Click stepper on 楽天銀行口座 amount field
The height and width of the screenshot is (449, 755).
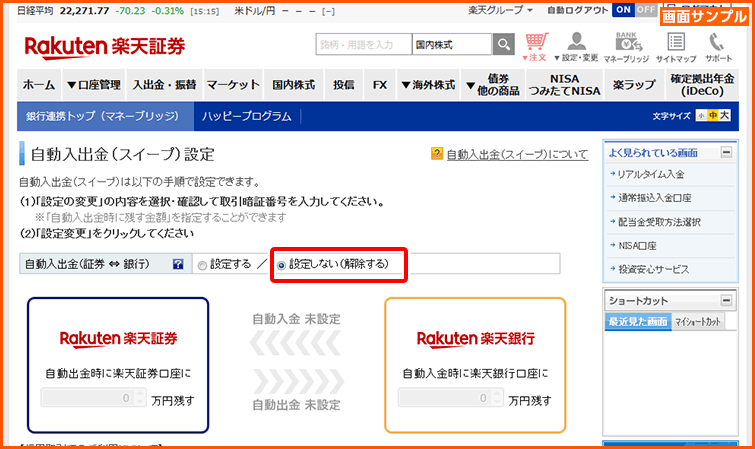tap(497, 398)
